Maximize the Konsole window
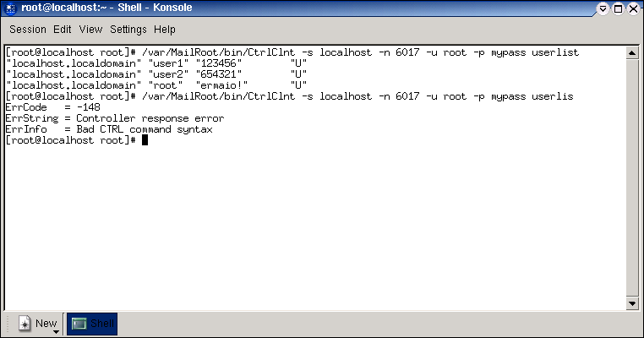Screen dimensions: 644x338 click(618, 8)
